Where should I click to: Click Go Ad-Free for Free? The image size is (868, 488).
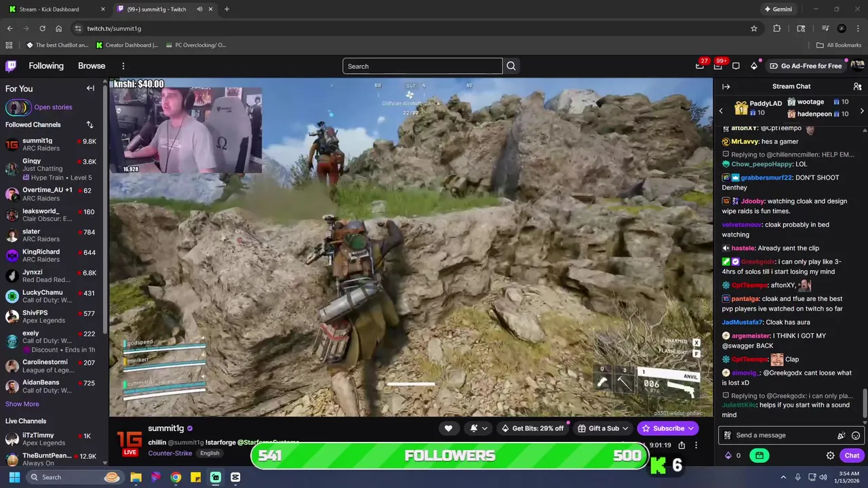click(x=806, y=66)
